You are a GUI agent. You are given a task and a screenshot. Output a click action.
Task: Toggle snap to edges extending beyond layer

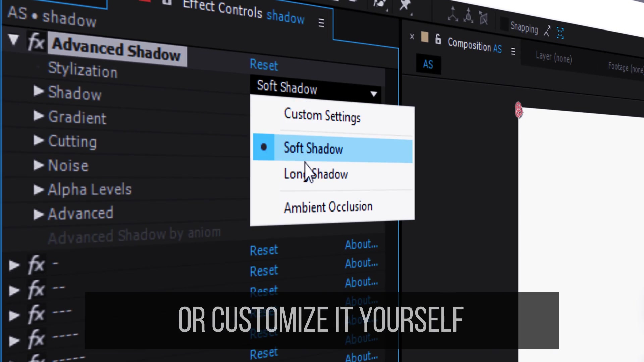547,31
